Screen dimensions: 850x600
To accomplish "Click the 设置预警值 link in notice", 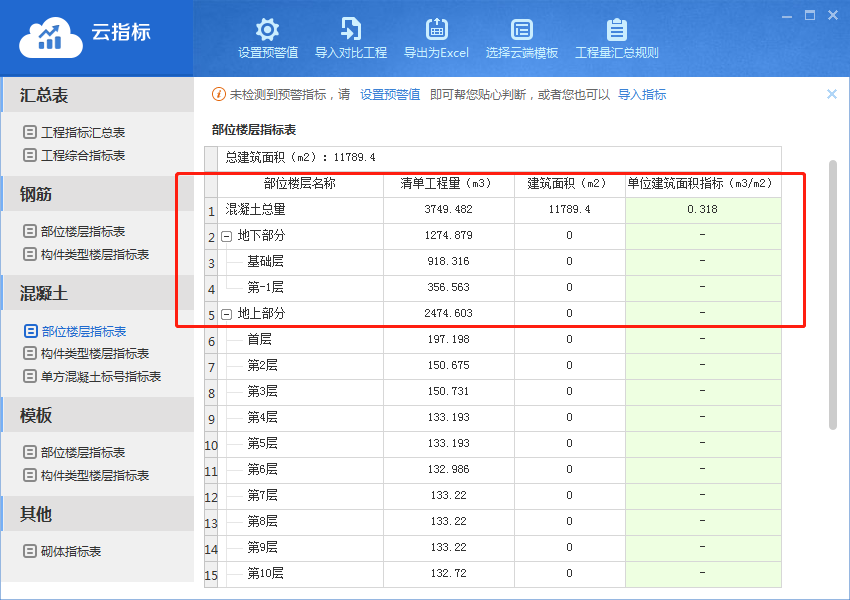I will pyautogui.click(x=390, y=95).
